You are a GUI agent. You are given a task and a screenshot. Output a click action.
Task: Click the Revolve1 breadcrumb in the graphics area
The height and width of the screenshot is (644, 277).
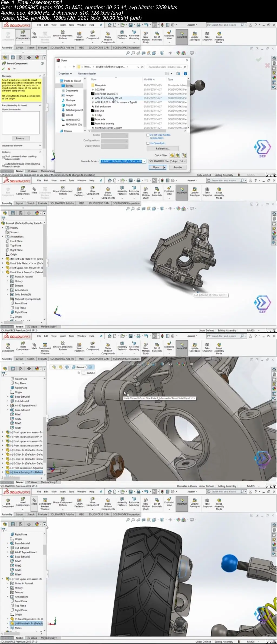point(81,367)
